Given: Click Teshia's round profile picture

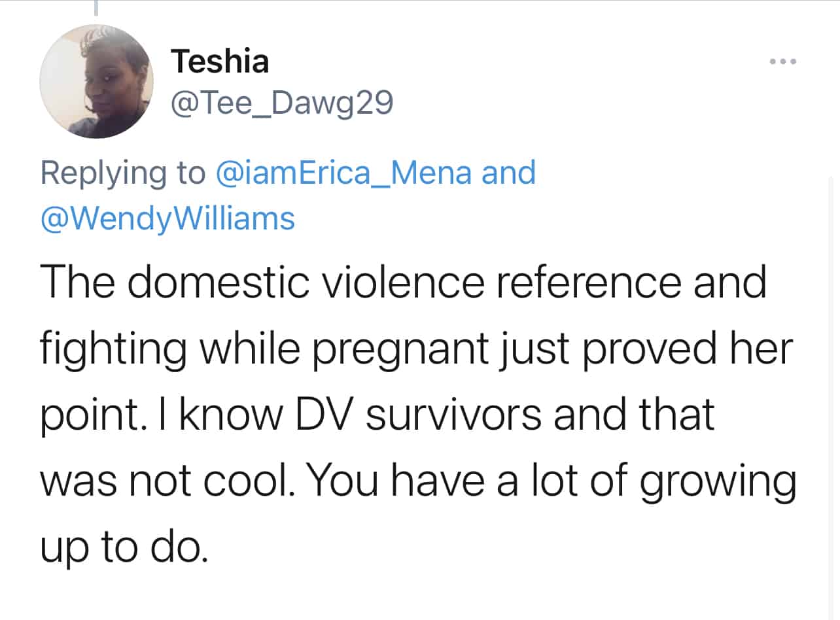Looking at the screenshot, I should [96, 81].
